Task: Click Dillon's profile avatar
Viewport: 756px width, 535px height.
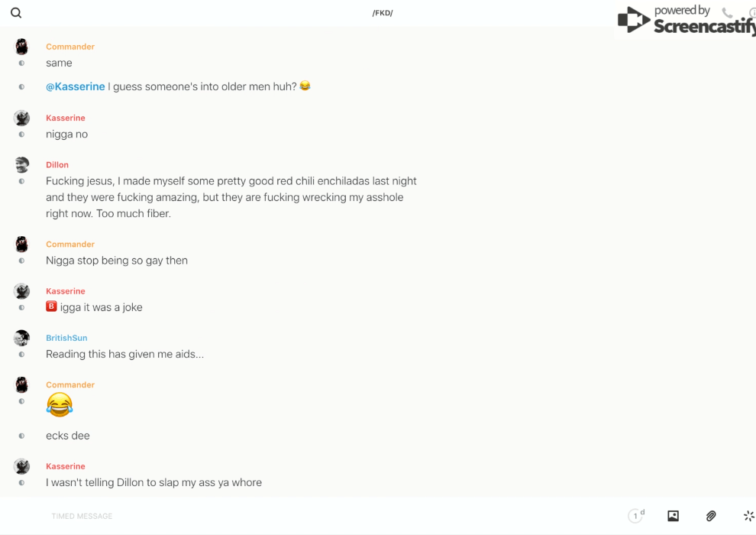Action: point(21,164)
